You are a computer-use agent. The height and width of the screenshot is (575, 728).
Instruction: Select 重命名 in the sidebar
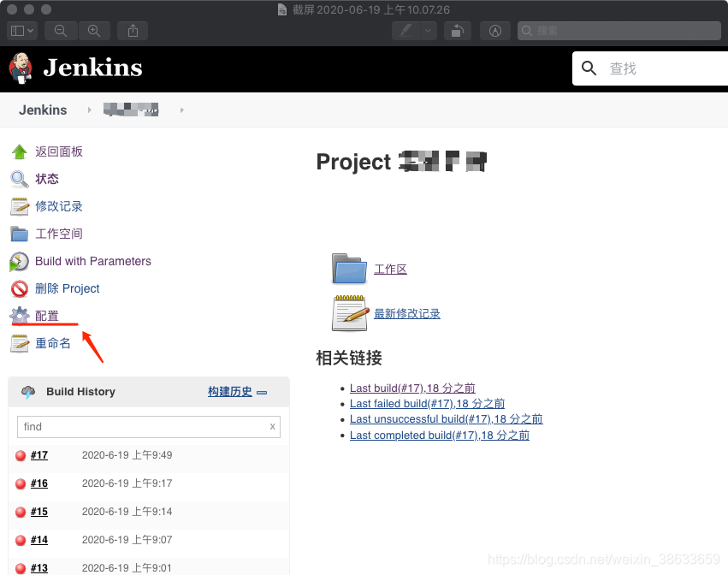coord(53,343)
